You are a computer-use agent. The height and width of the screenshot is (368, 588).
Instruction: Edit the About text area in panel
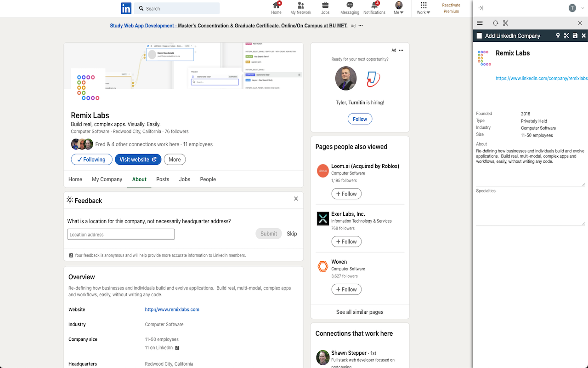[x=530, y=167]
